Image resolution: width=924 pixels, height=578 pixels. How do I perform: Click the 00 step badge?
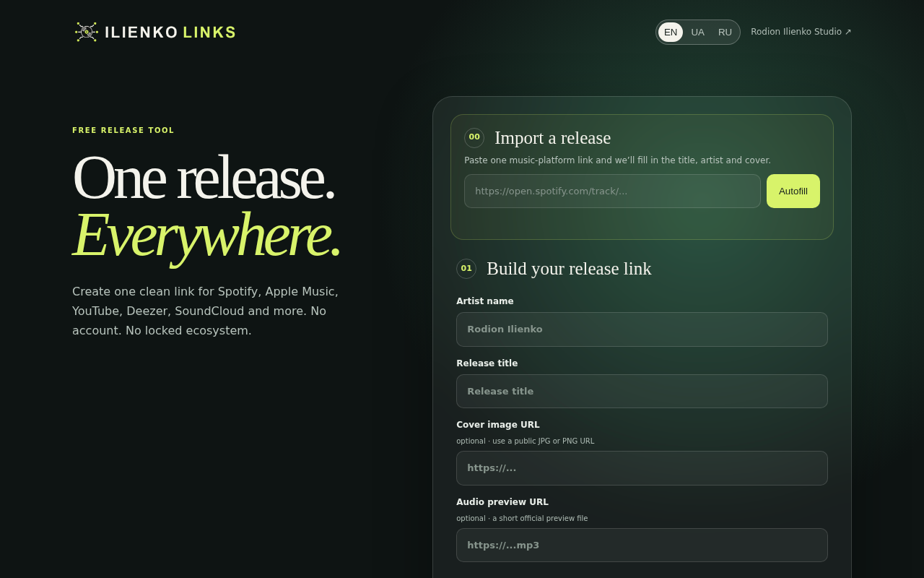pos(474,137)
